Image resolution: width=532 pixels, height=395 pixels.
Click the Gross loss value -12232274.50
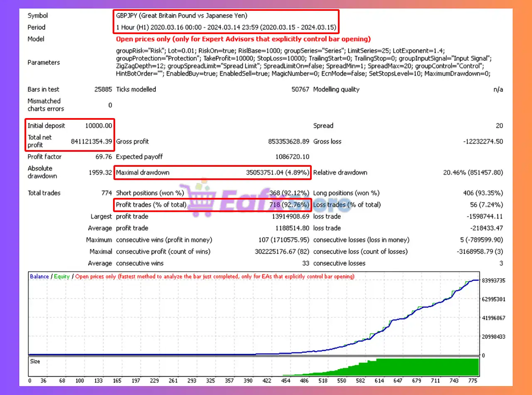click(483, 141)
